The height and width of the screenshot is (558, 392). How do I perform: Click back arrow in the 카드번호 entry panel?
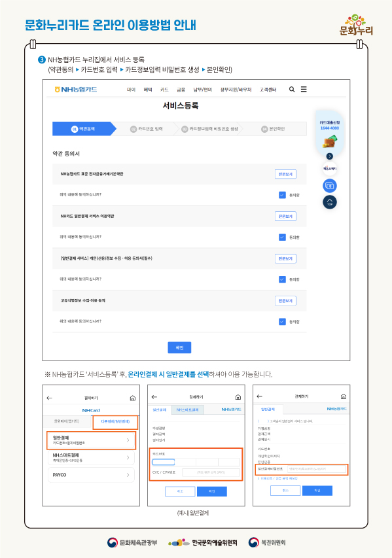tap(154, 397)
